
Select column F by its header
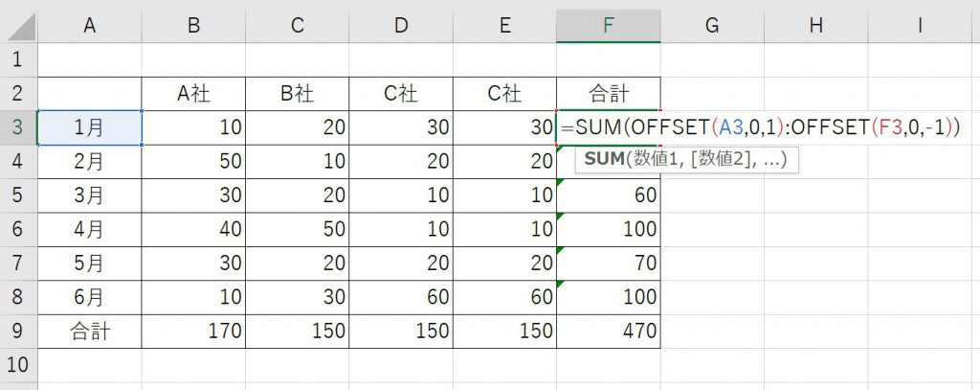click(x=608, y=27)
